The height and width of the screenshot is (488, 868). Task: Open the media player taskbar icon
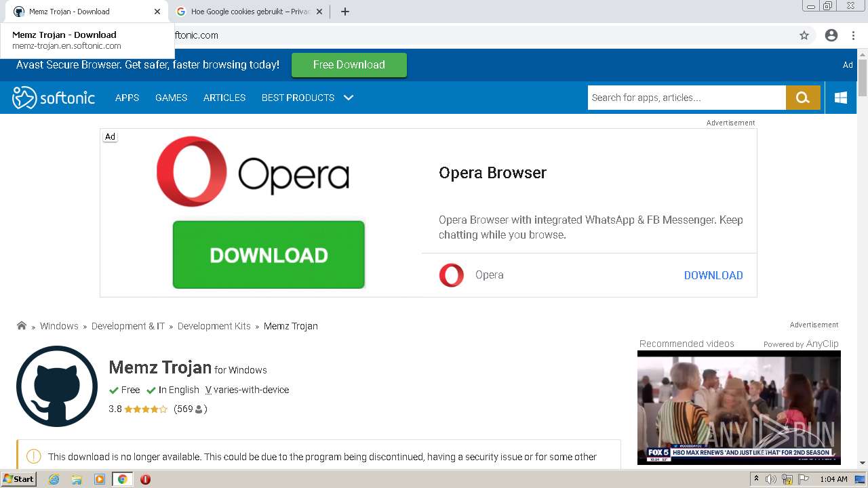click(x=100, y=479)
